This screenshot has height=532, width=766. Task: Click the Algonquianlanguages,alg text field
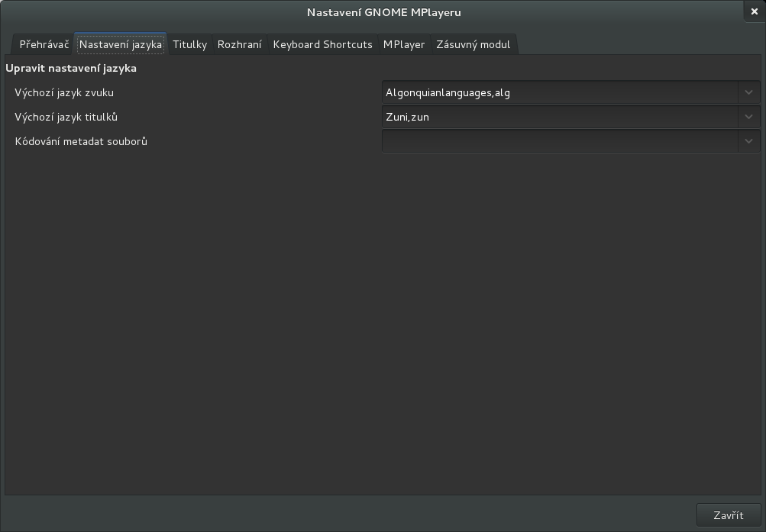(x=560, y=92)
